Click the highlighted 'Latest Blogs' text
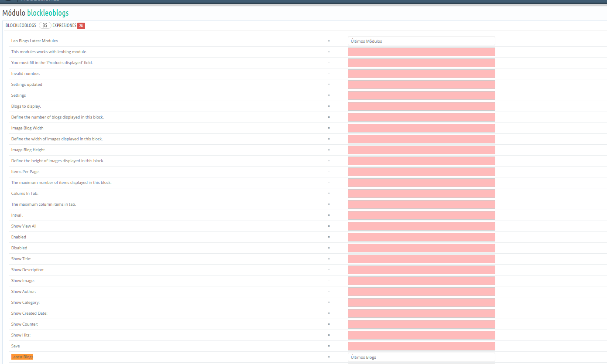607x364 pixels. pyautogui.click(x=22, y=357)
